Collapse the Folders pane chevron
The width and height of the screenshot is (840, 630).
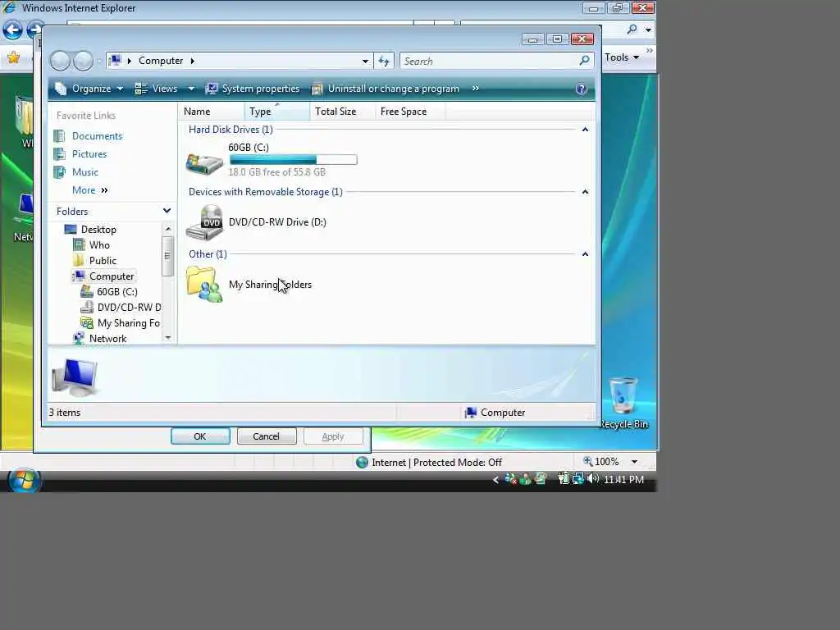pyautogui.click(x=167, y=211)
